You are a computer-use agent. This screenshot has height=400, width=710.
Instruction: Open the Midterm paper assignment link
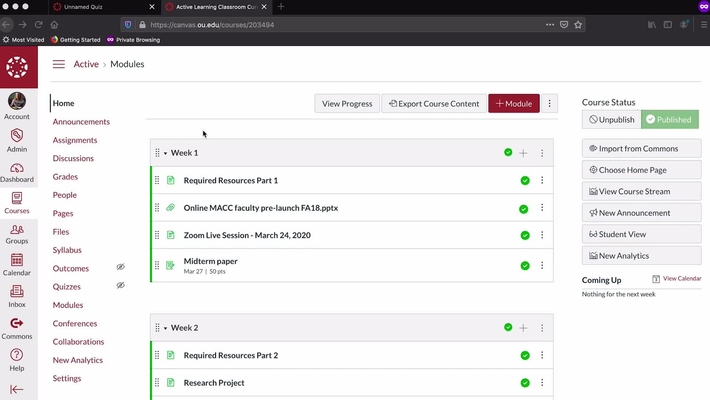coord(211,261)
